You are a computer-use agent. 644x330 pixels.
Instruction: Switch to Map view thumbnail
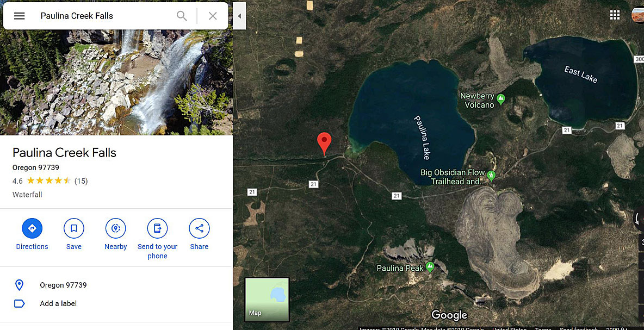click(x=267, y=300)
